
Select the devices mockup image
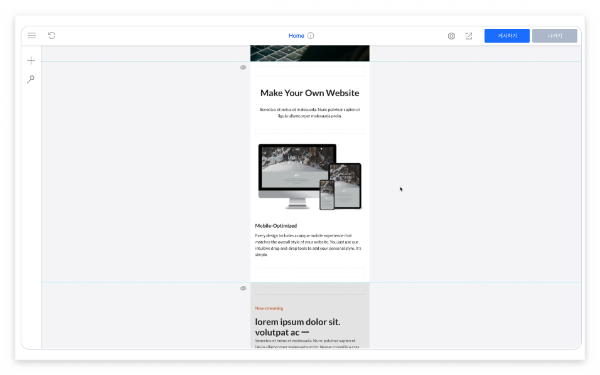310,177
